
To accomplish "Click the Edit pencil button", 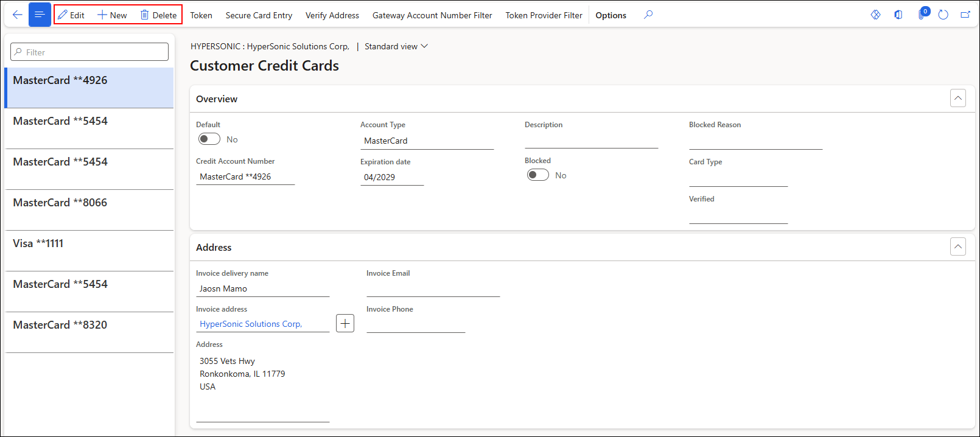I will pyautogui.click(x=71, y=15).
